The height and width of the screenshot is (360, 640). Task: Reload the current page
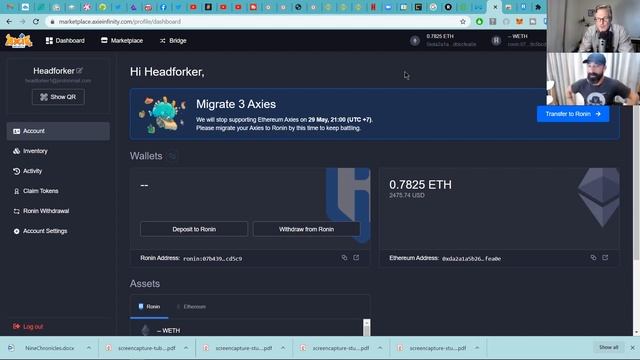point(36,22)
